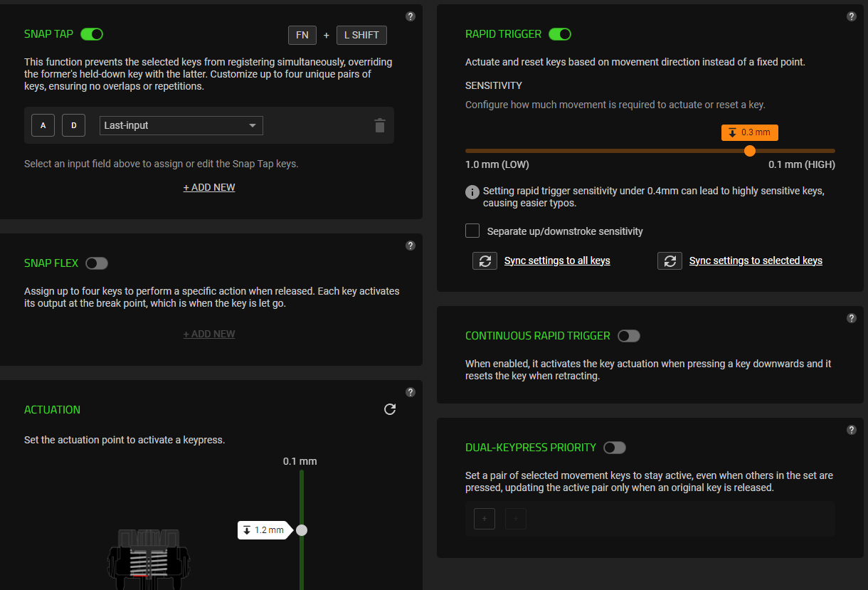This screenshot has width=868, height=590.
Task: Delete the A/D Snap Tap pair with trash icon
Action: tap(380, 125)
